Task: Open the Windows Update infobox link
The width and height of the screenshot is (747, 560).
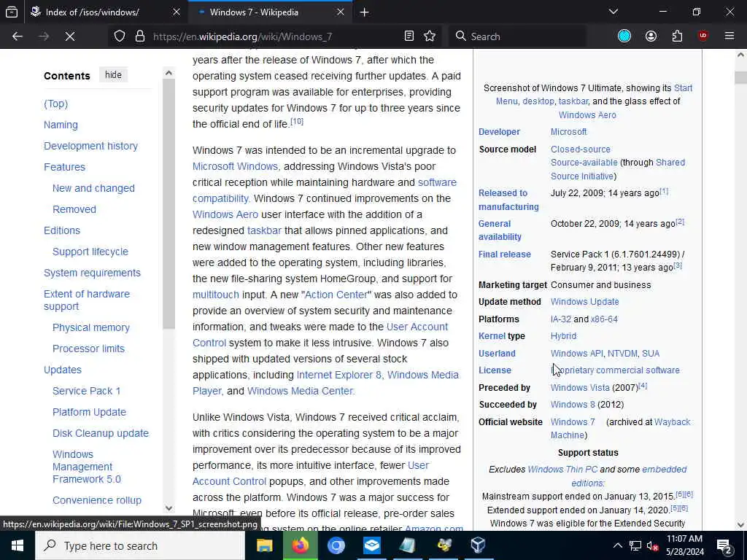Action: pos(584,302)
